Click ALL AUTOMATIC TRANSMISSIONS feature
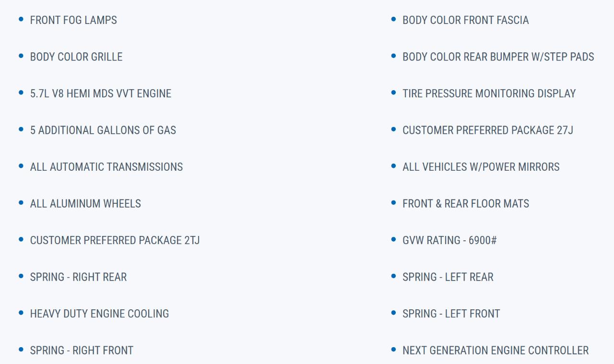Screen dimensions: 614x364 pos(106,167)
